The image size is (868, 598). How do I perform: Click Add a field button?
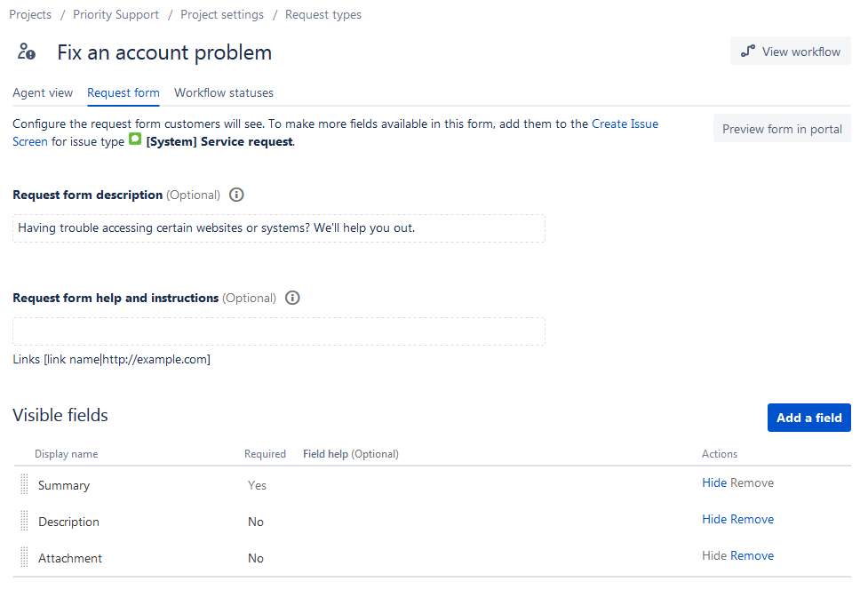pos(808,418)
